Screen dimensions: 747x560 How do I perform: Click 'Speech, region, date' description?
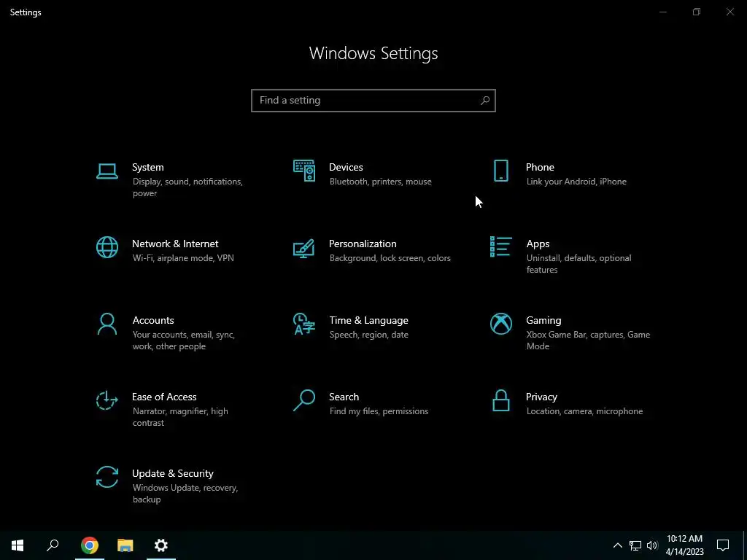coord(368,335)
